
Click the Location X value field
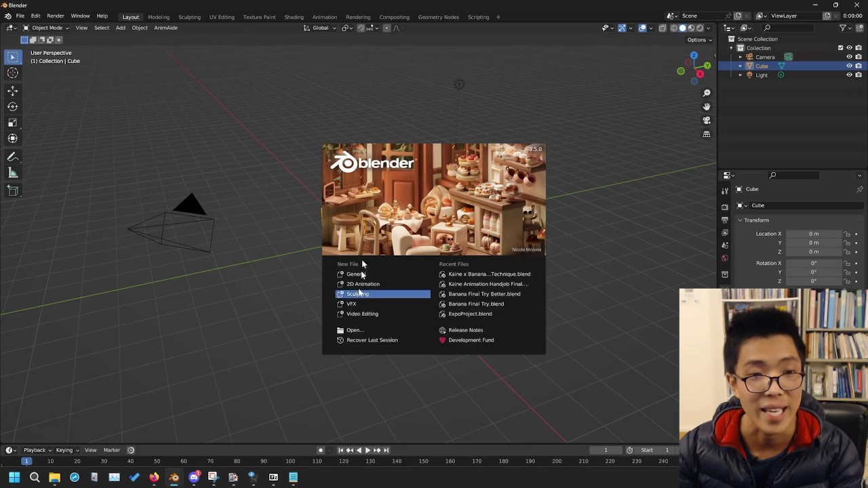point(813,234)
